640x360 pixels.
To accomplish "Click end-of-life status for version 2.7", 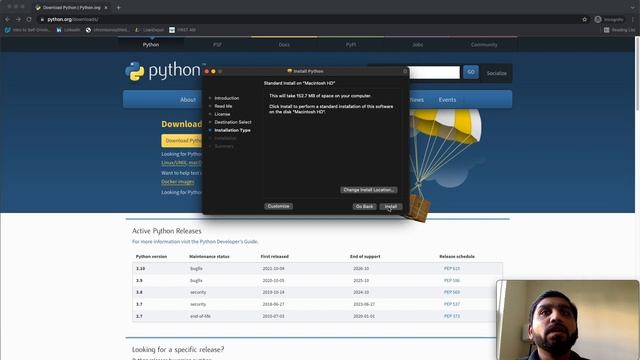I will [200, 316].
